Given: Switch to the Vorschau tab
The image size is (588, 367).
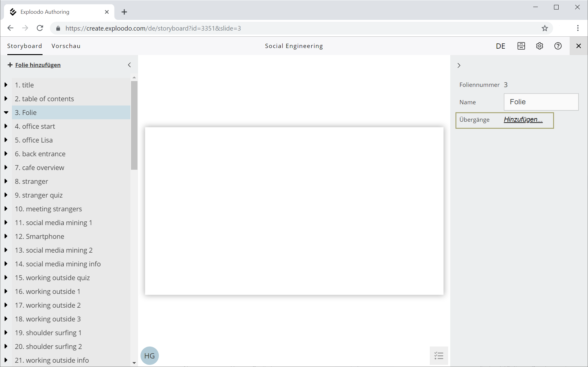Looking at the screenshot, I should pos(66,46).
